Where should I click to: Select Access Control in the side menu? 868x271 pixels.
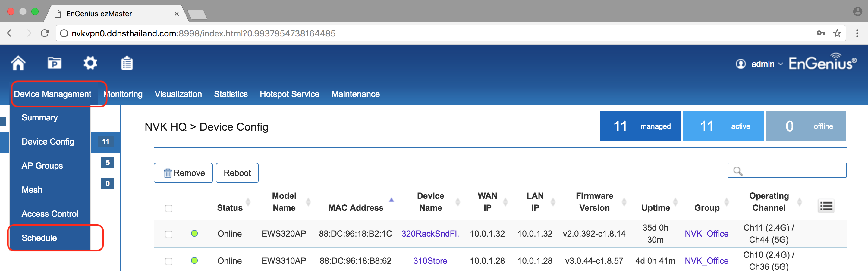click(50, 214)
